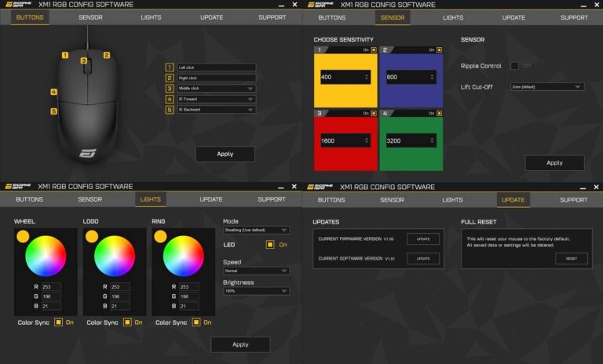Expand the Lift Cut-Off dropdown
The width and height of the screenshot is (603, 364).
click(x=546, y=87)
